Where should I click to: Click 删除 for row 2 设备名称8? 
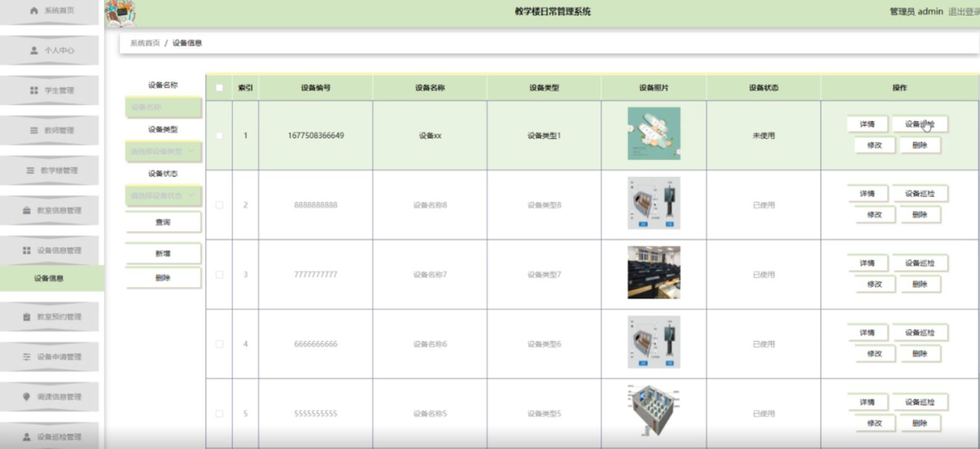click(920, 215)
